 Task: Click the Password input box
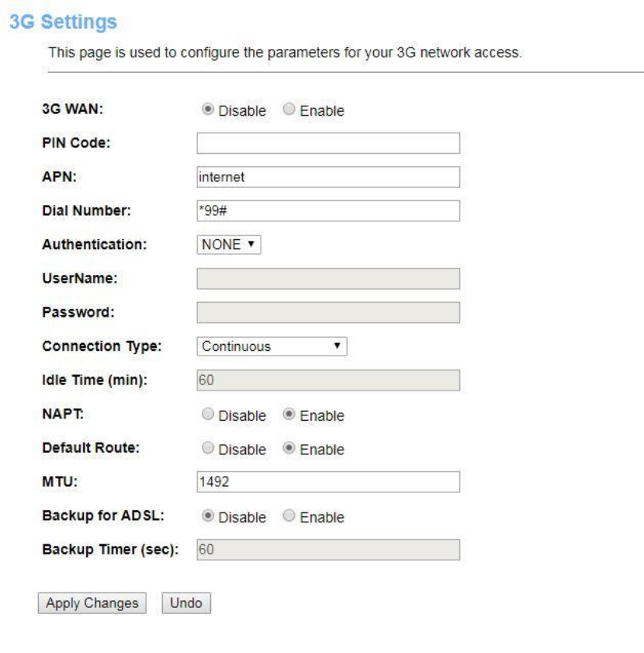(328, 312)
